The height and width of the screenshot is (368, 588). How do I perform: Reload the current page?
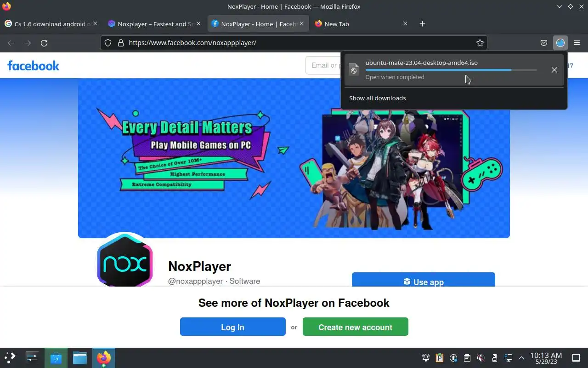click(44, 43)
